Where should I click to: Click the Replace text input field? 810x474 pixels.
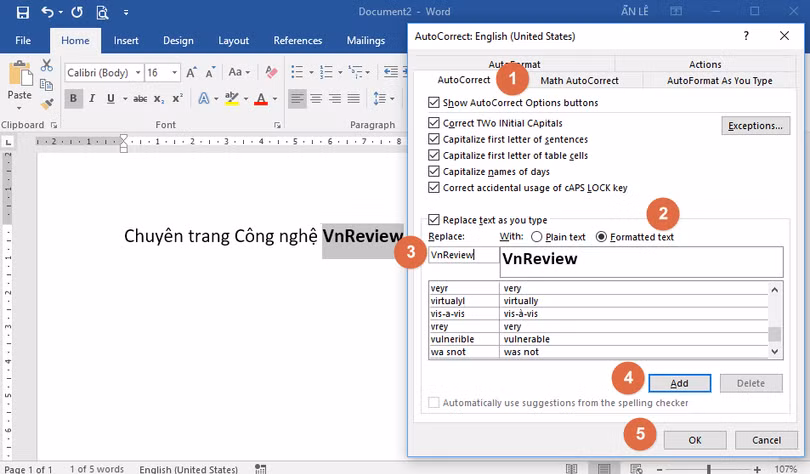pyautogui.click(x=463, y=255)
